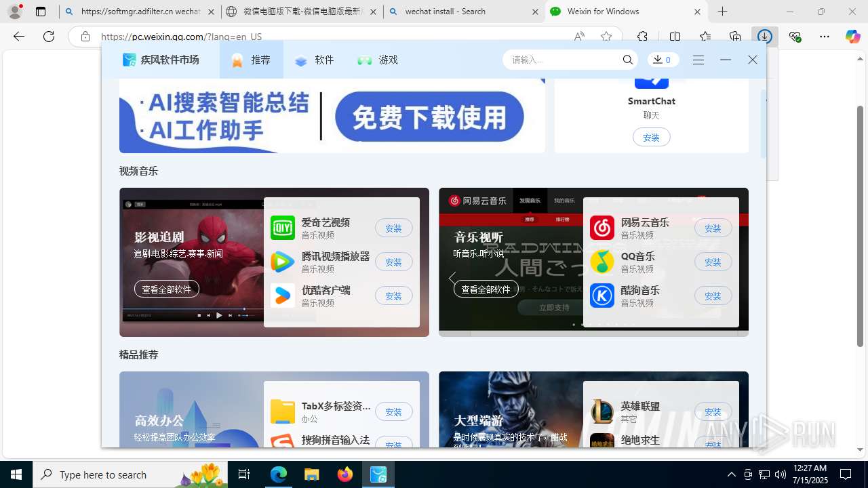This screenshot has width=868, height=488.
Task: Open Edge profile avatar
Action: (15, 12)
